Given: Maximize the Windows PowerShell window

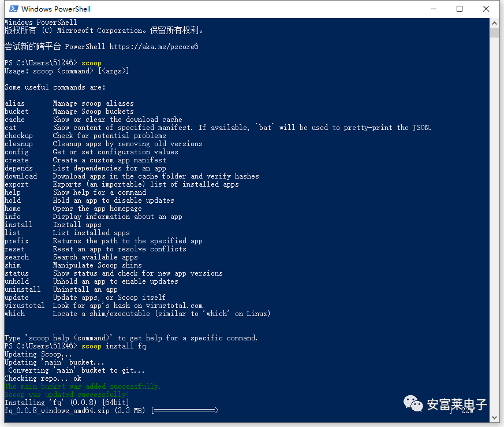Looking at the screenshot, I should coord(460,9).
